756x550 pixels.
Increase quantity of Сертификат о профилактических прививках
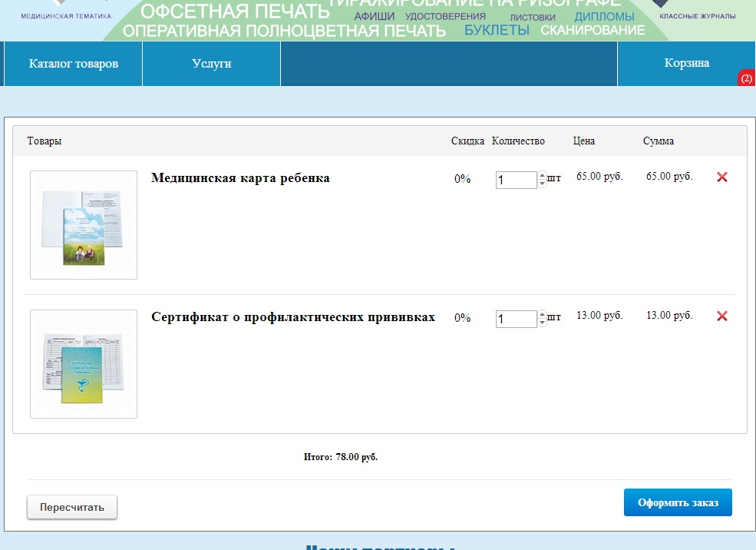[543, 315]
